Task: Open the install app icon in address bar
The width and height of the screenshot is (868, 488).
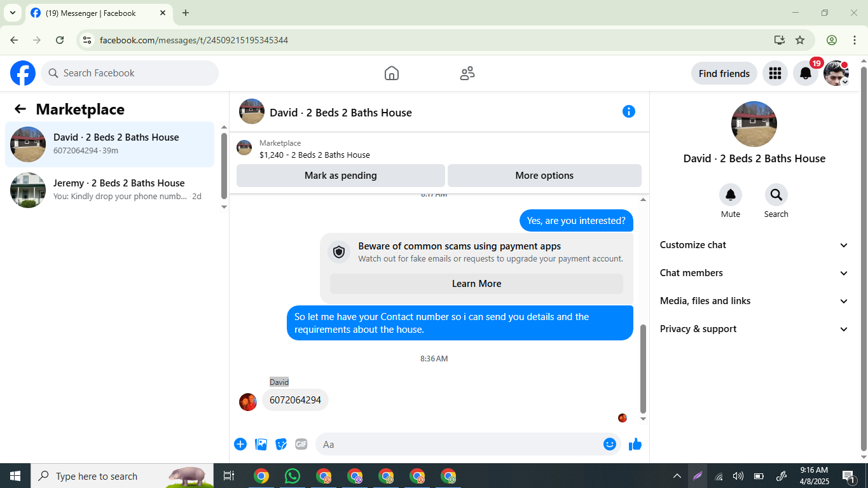Action: (779, 40)
